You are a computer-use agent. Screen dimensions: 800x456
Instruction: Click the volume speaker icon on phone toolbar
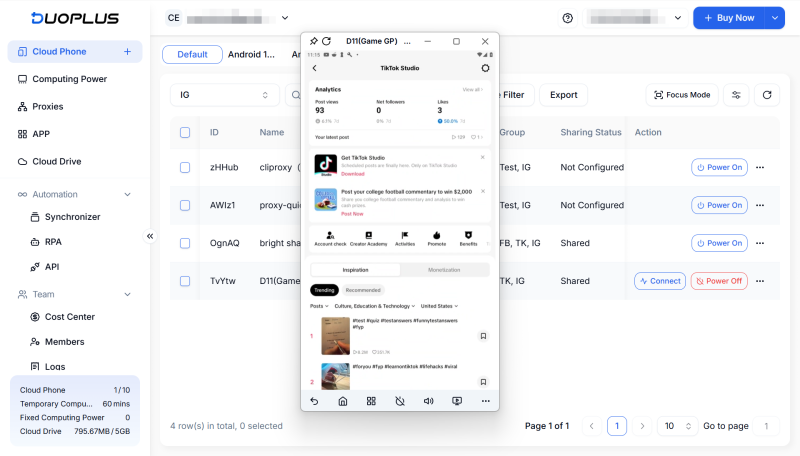[x=428, y=401]
